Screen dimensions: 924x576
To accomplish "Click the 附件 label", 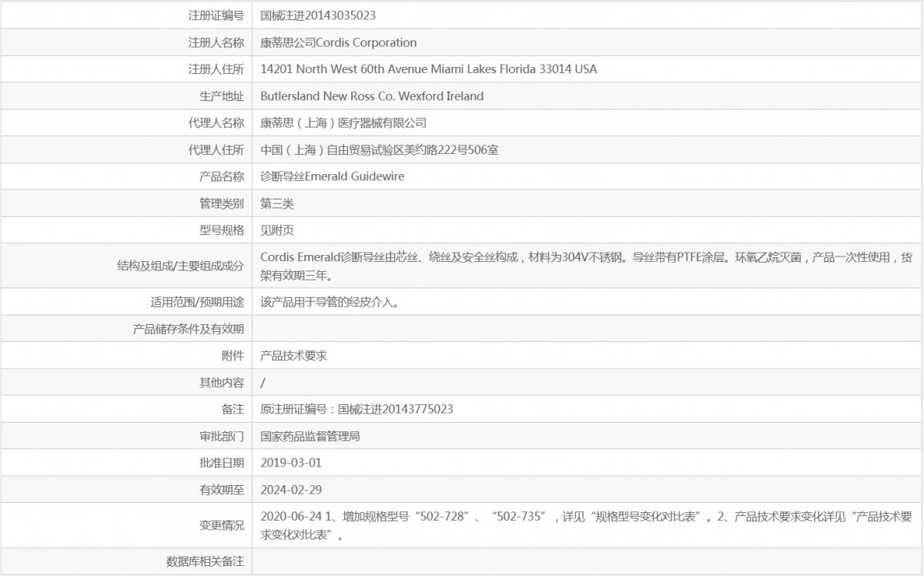I will click(x=233, y=356).
